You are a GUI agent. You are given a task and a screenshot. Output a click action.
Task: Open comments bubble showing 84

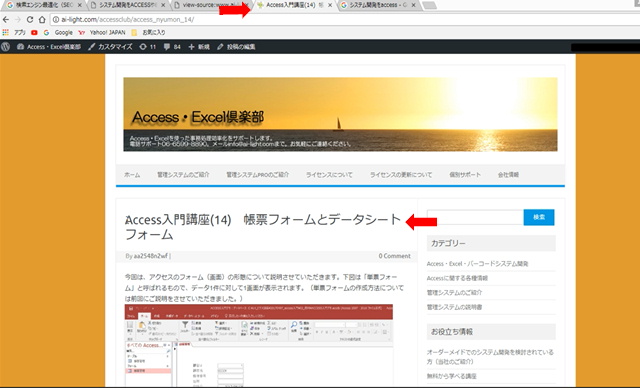(172, 47)
